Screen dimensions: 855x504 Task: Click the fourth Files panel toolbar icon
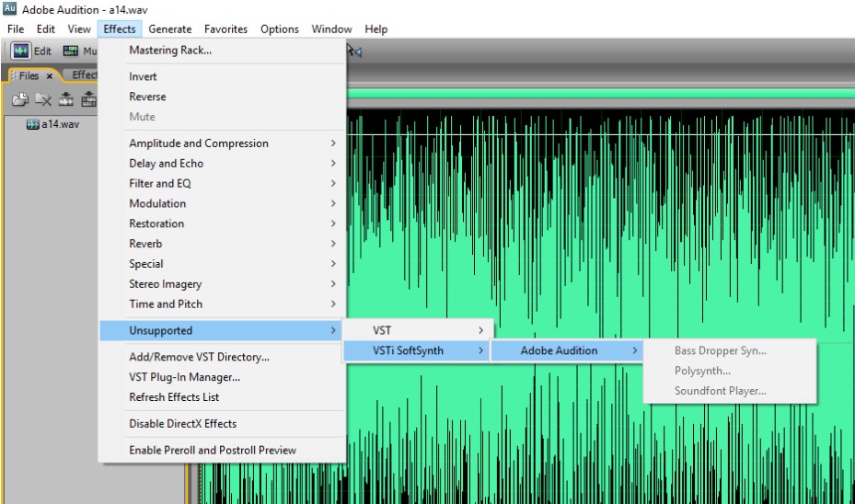[89, 99]
